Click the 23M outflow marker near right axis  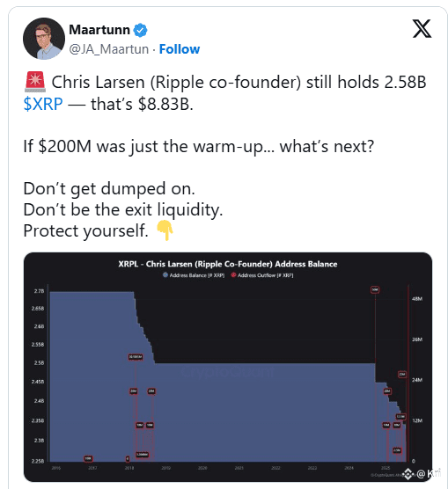click(x=402, y=375)
